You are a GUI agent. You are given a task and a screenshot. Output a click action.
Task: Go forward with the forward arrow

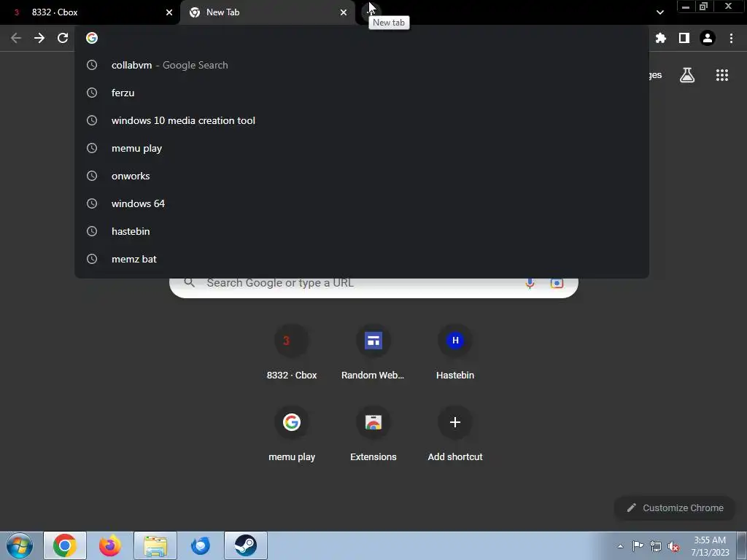(39, 38)
